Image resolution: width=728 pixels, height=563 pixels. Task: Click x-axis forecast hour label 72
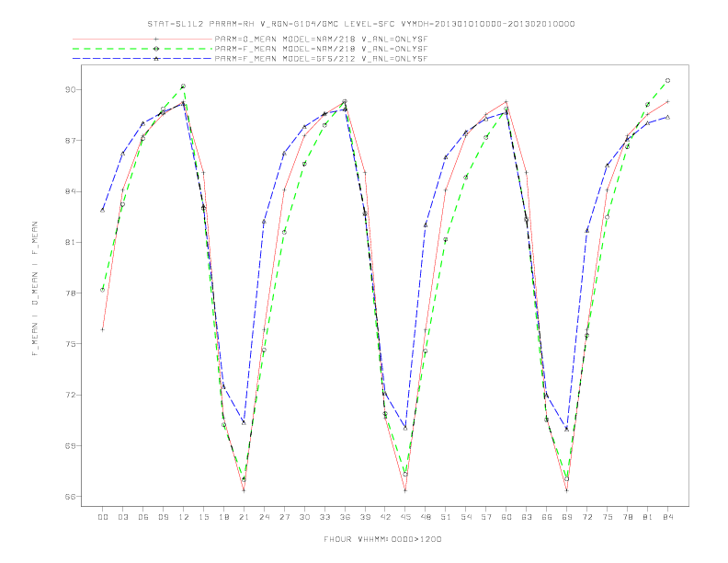pyautogui.click(x=587, y=517)
